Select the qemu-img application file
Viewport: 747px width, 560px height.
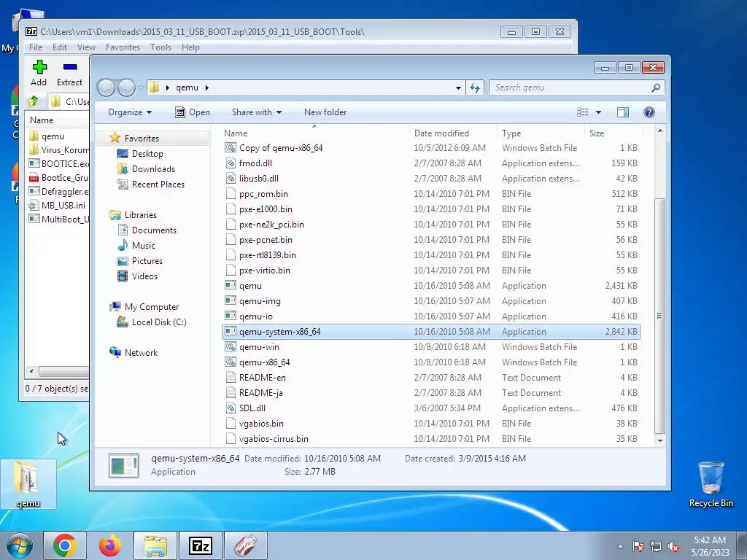(x=430, y=301)
